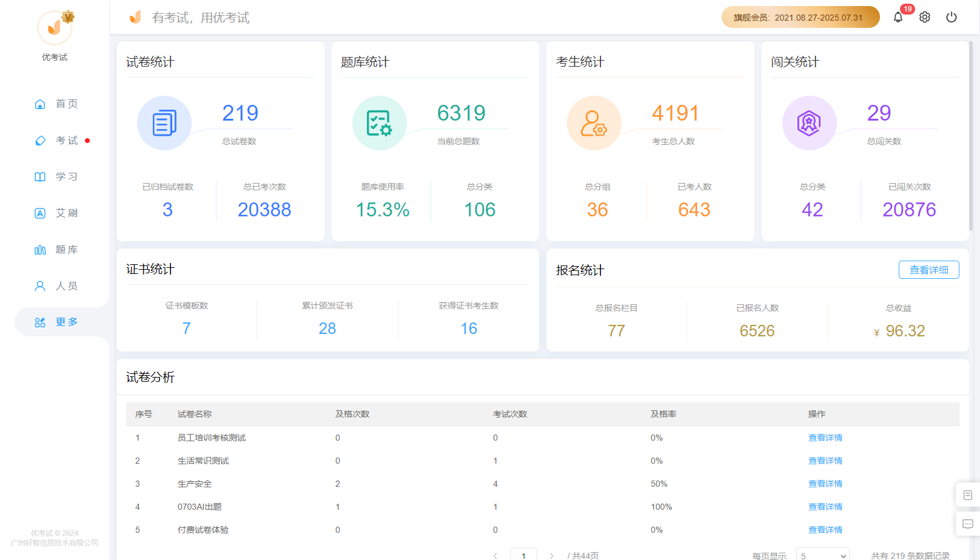Screen dimensions: 980x560
Task: Click the 更多 grid icon
Action: tap(40, 322)
